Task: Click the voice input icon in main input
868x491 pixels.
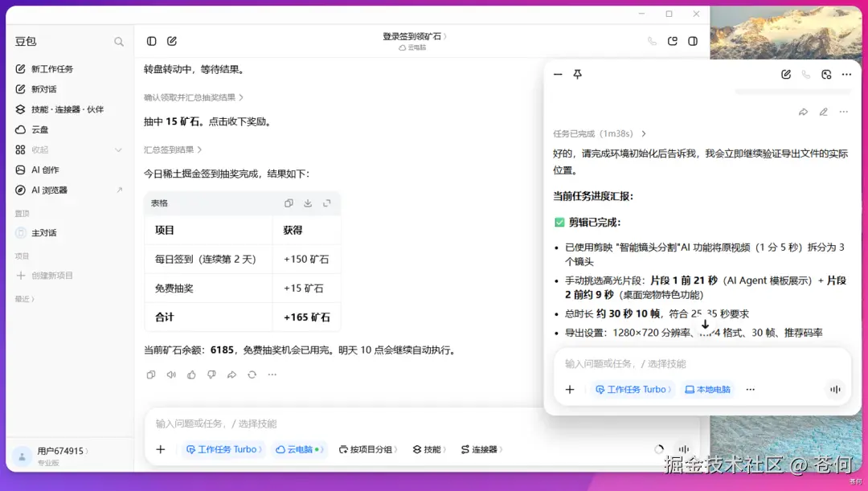Action: pyautogui.click(x=684, y=449)
